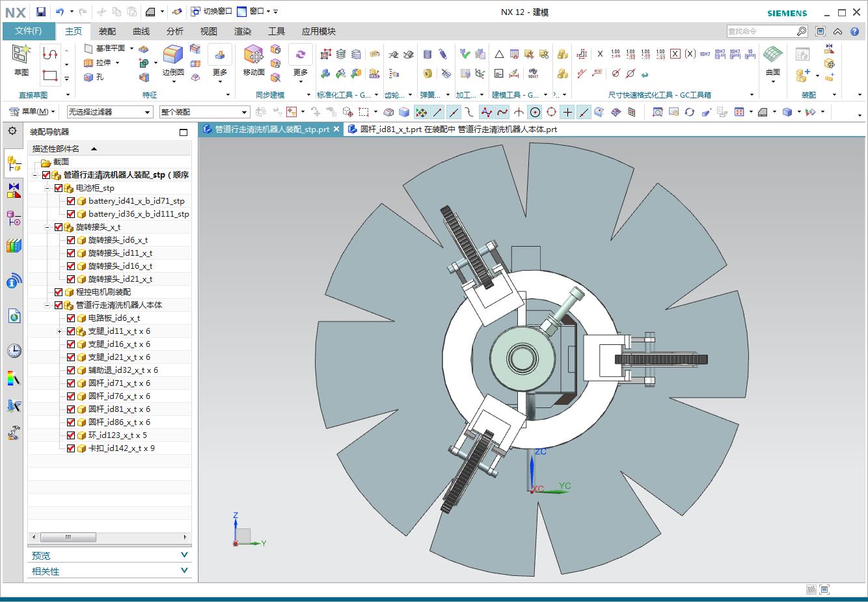Open the 菜单(M) menu dropdown

[x=32, y=112]
